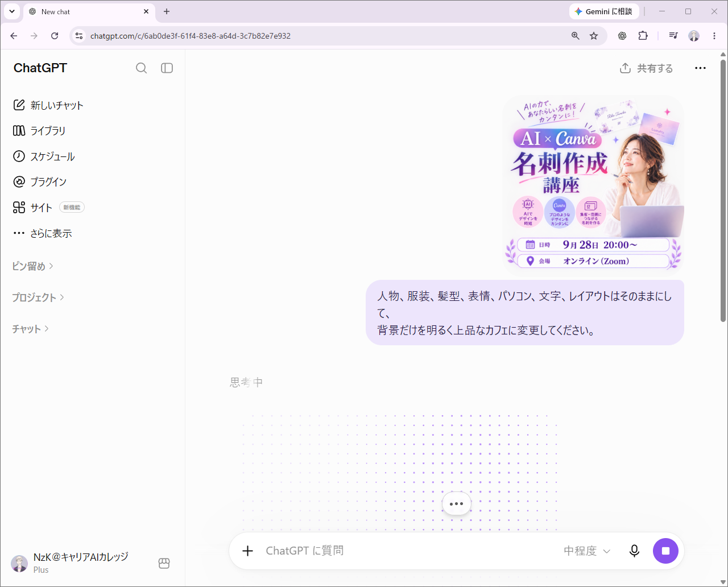Bookmark the page with the star icon
Screen dimensions: 728x587
point(594,36)
